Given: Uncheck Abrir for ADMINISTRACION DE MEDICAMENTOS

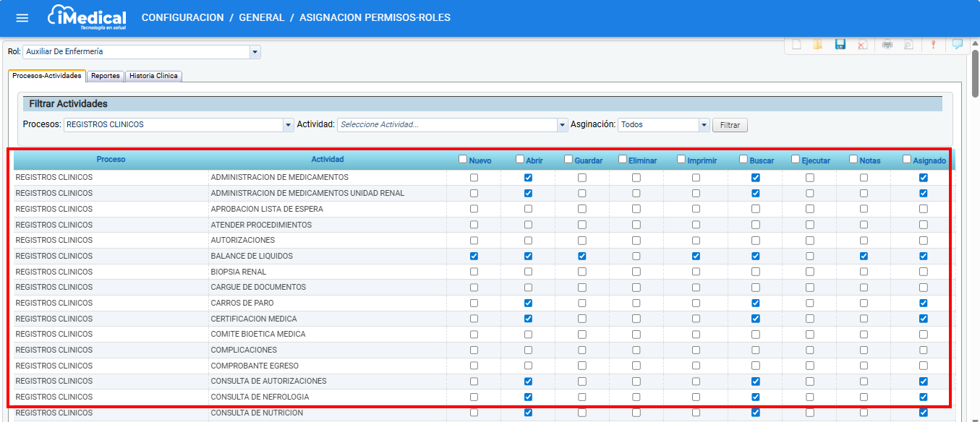Looking at the screenshot, I should 528,178.
